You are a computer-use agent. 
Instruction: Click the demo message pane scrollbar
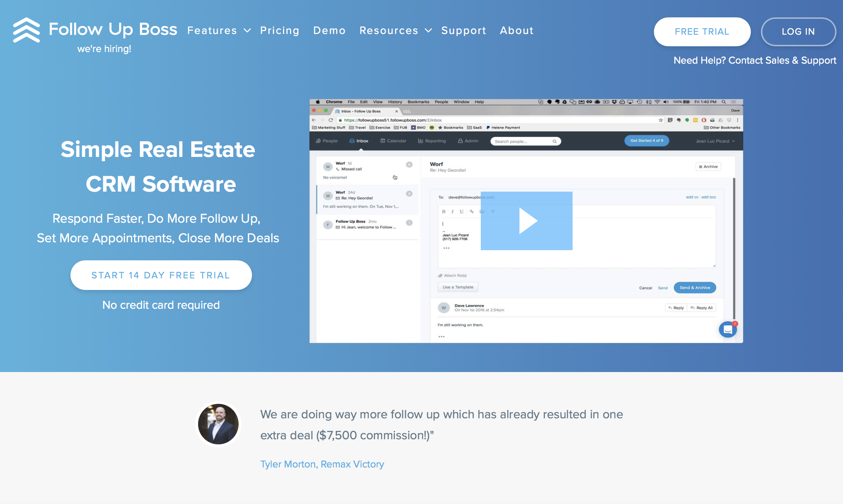(x=734, y=248)
